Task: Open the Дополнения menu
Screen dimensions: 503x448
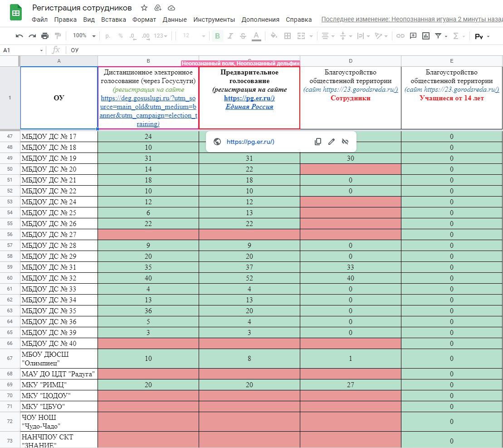Action: 260,20
